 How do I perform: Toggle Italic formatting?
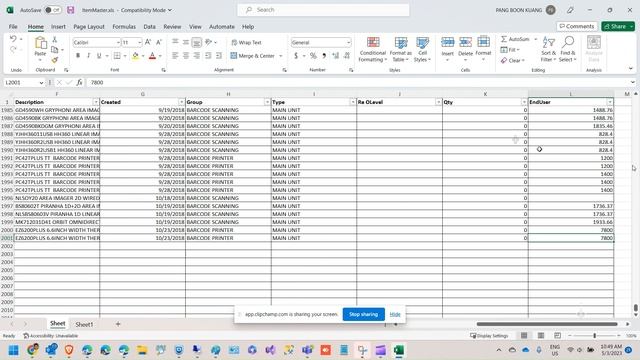pos(88,56)
